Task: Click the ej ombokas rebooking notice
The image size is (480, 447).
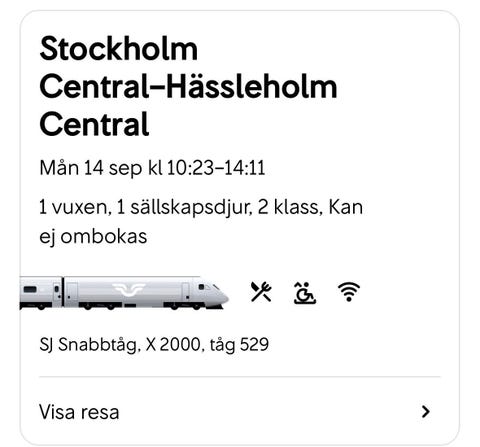Action: [x=93, y=237]
